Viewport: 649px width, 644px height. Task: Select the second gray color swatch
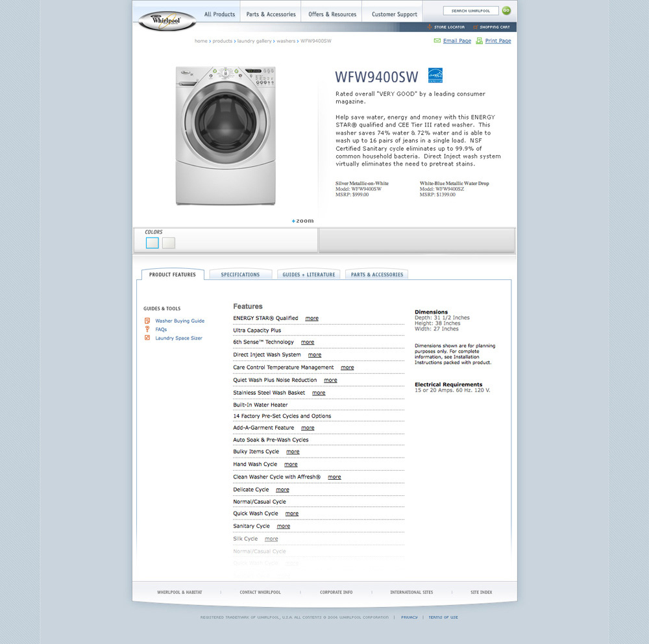(x=169, y=243)
